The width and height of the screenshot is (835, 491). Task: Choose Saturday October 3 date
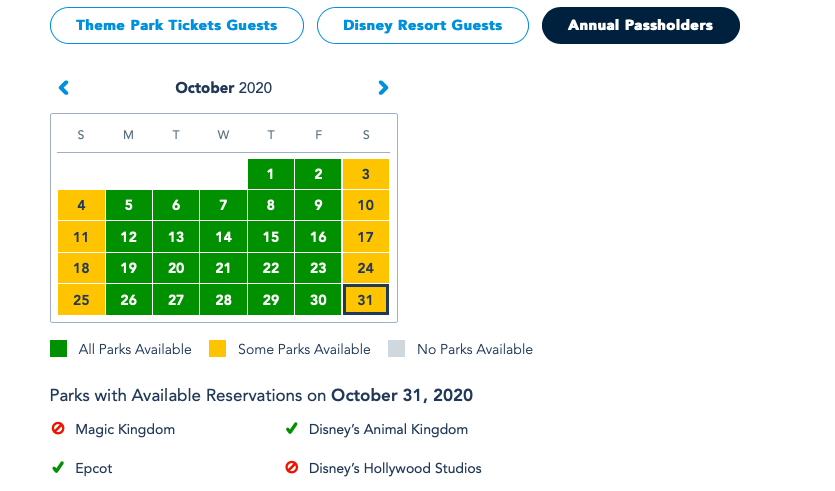[x=366, y=174]
